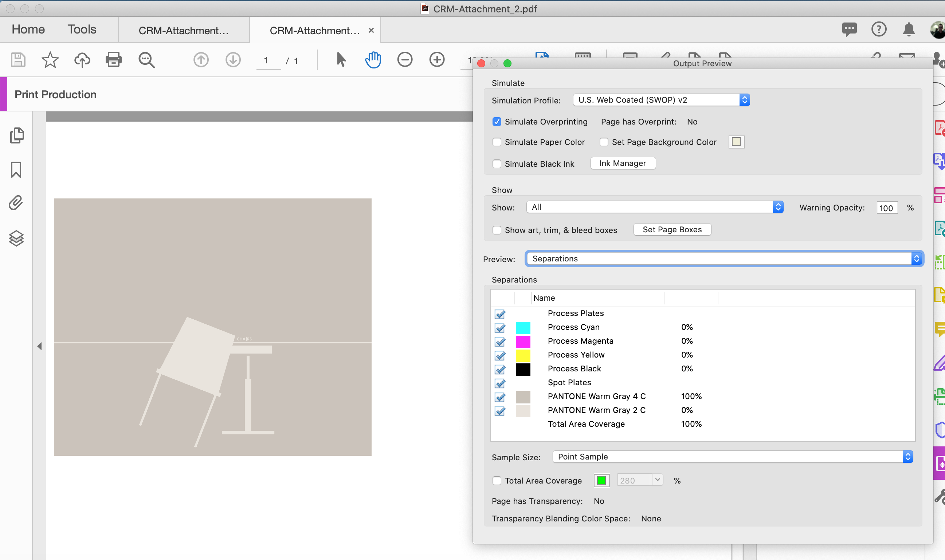Click the green Total Area Coverage swatch
The width and height of the screenshot is (945, 560).
[601, 480]
